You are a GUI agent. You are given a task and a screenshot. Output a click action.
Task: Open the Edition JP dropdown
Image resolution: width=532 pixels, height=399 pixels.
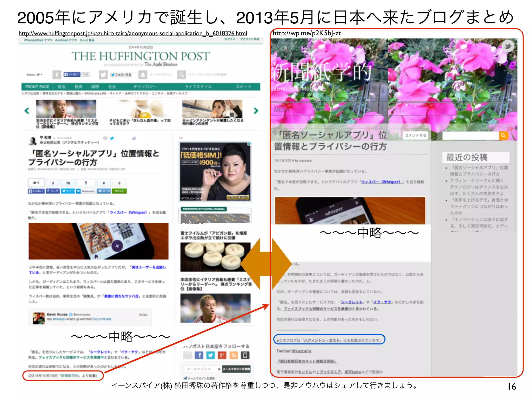click(x=34, y=75)
